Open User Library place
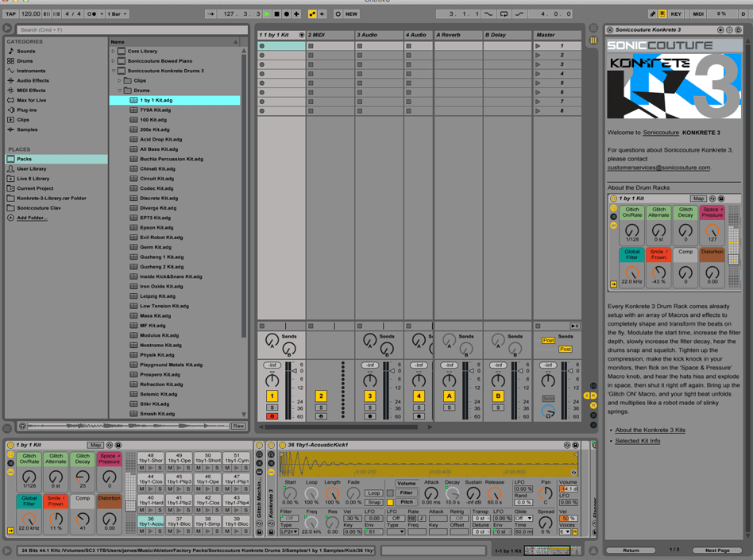This screenshot has width=753, height=560. click(32, 168)
